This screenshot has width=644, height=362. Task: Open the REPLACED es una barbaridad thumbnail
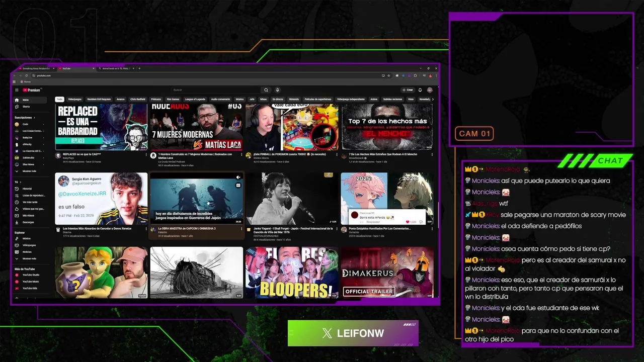pos(101,127)
